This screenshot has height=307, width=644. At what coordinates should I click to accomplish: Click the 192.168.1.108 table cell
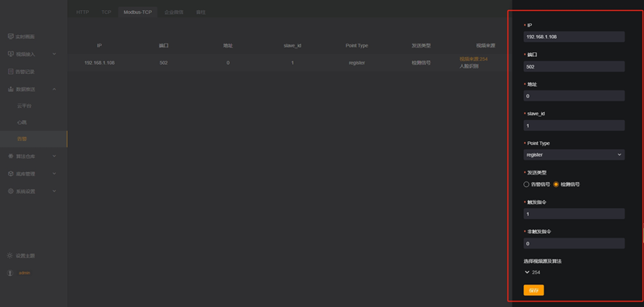click(100, 63)
